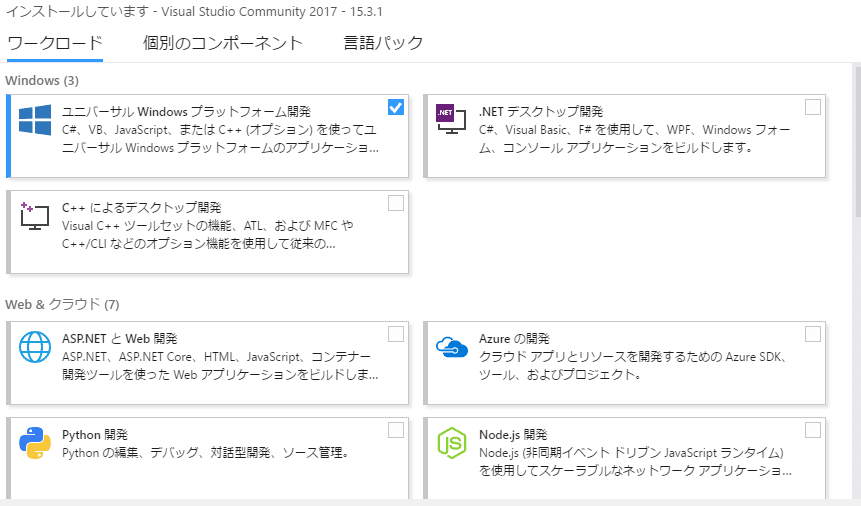Click the Windows logo icon on UWP workload
This screenshot has width=861, height=506.
pos(35,120)
